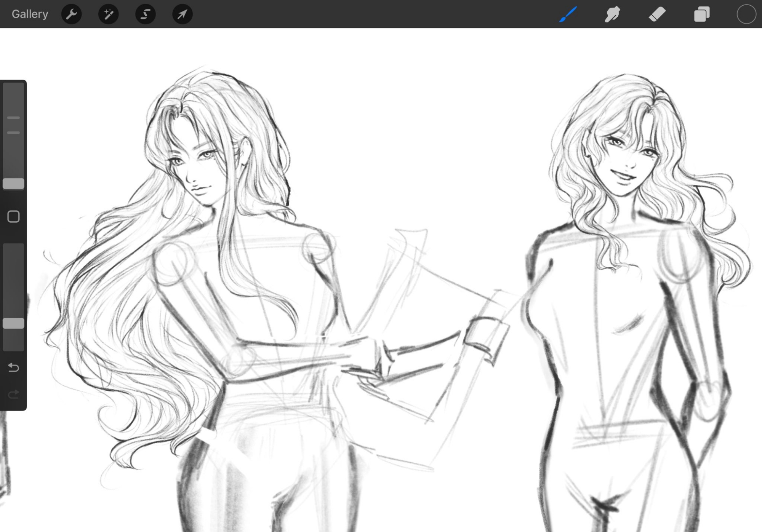
Task: Select the blue Brush tool
Action: [568, 14]
